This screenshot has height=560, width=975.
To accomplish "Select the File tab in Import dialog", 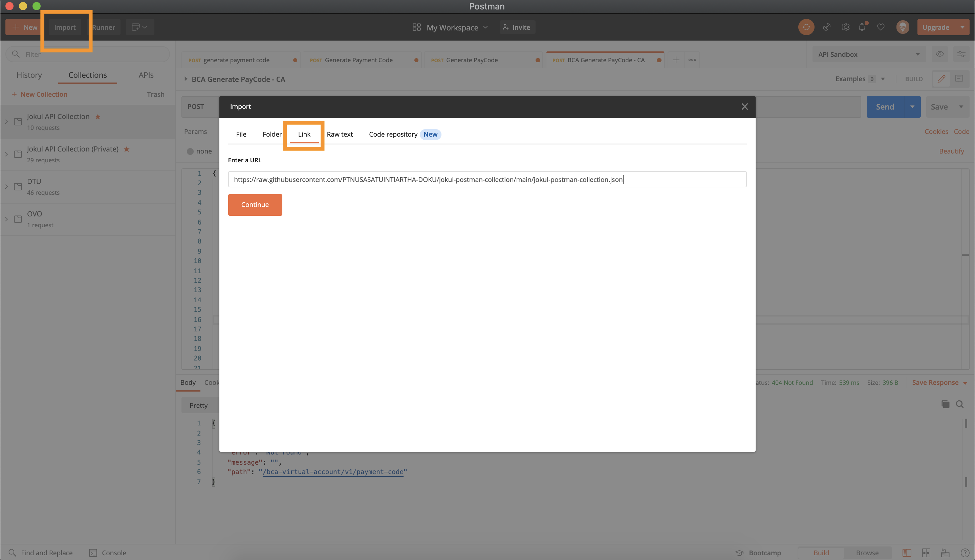I will click(x=240, y=134).
